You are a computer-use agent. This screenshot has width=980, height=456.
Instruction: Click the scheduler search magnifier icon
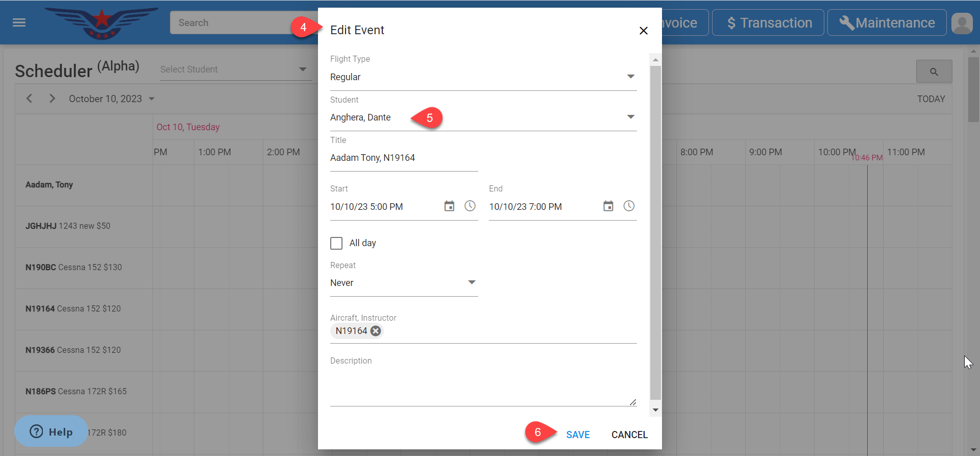click(934, 71)
